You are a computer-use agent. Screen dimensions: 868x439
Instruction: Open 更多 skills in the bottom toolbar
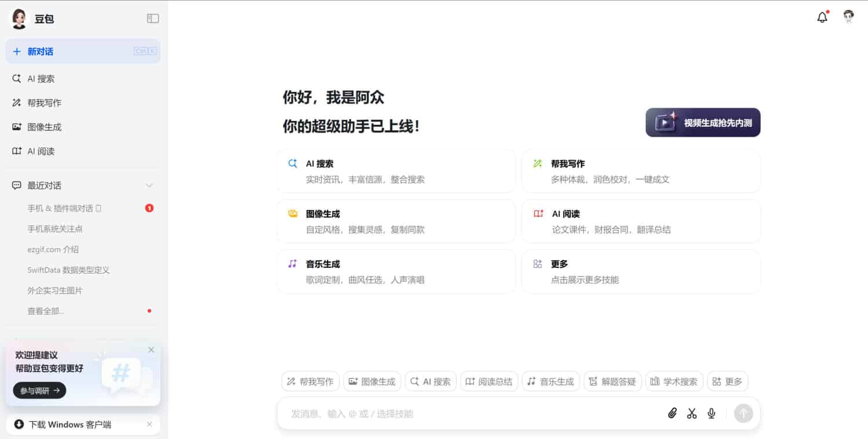coord(727,381)
